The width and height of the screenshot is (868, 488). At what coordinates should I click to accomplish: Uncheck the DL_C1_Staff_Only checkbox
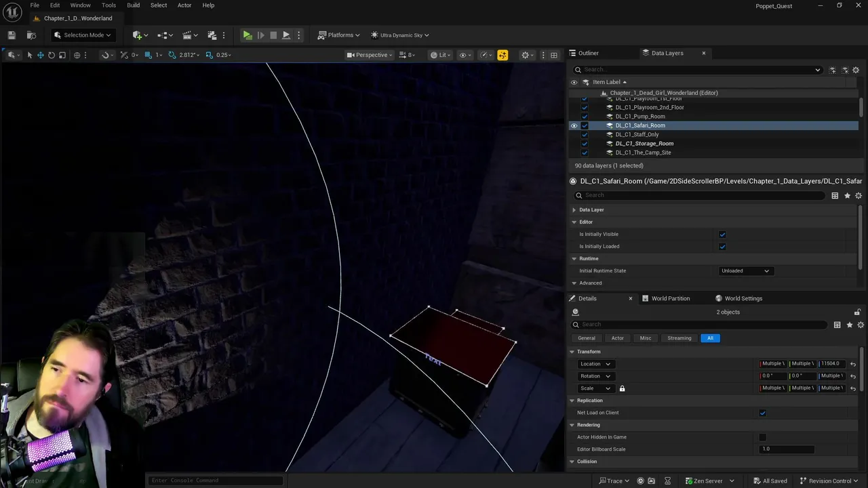(585, 134)
